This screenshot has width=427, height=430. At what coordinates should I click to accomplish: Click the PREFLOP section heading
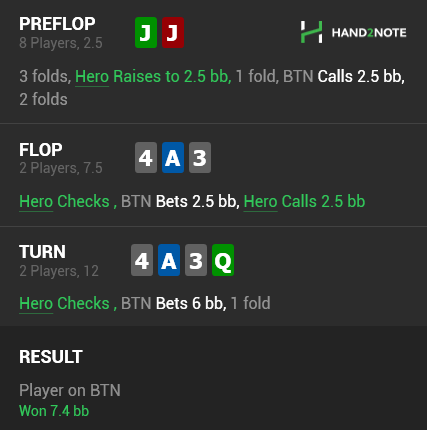pyautogui.click(x=57, y=24)
